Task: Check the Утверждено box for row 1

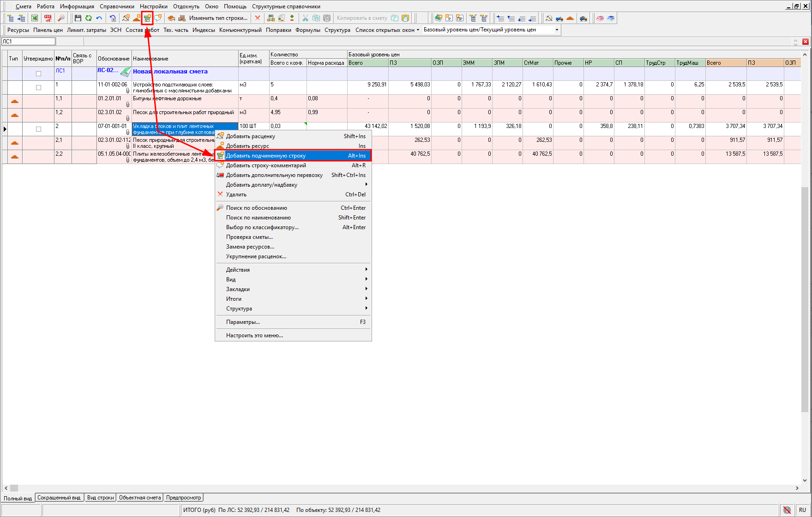Action: click(38, 88)
